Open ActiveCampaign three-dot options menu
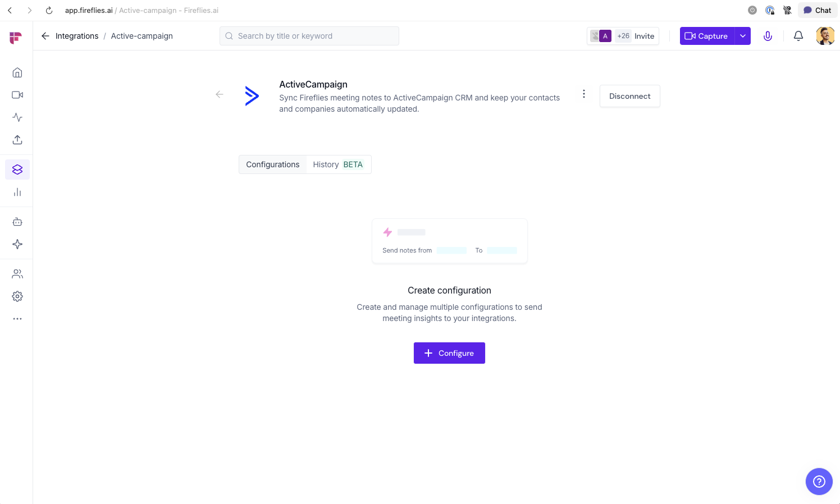Screen dimensions: 840x504 point(584,94)
